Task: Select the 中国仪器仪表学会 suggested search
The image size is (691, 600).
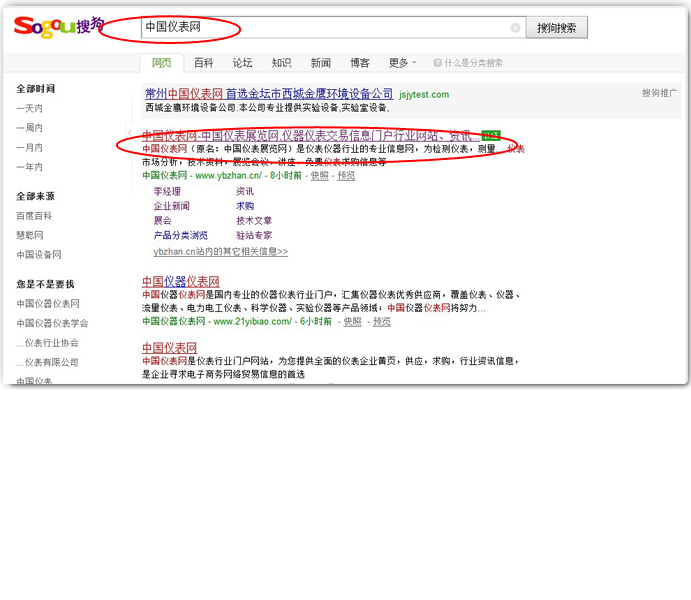Action: coord(52,323)
